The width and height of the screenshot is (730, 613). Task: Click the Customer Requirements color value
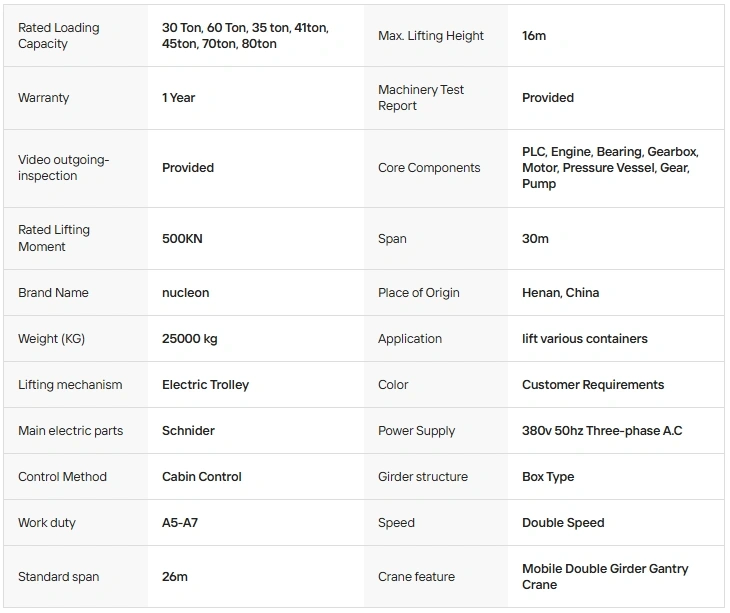(x=593, y=385)
